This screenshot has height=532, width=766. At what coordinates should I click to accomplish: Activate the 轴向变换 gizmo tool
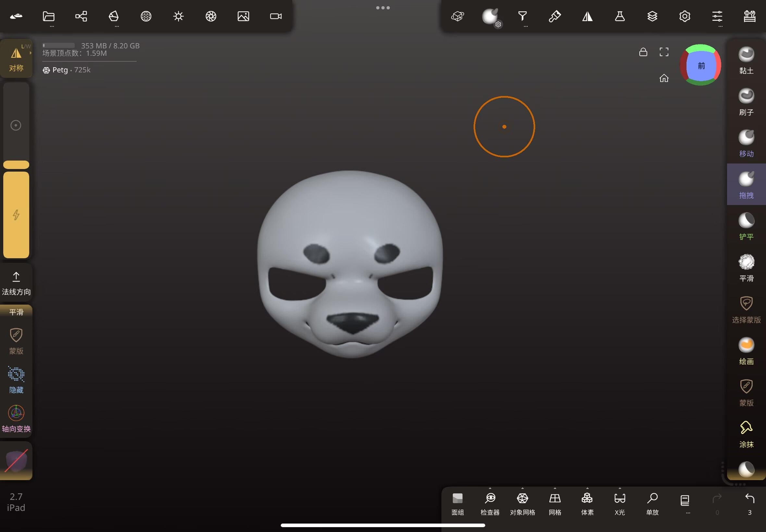click(x=16, y=419)
